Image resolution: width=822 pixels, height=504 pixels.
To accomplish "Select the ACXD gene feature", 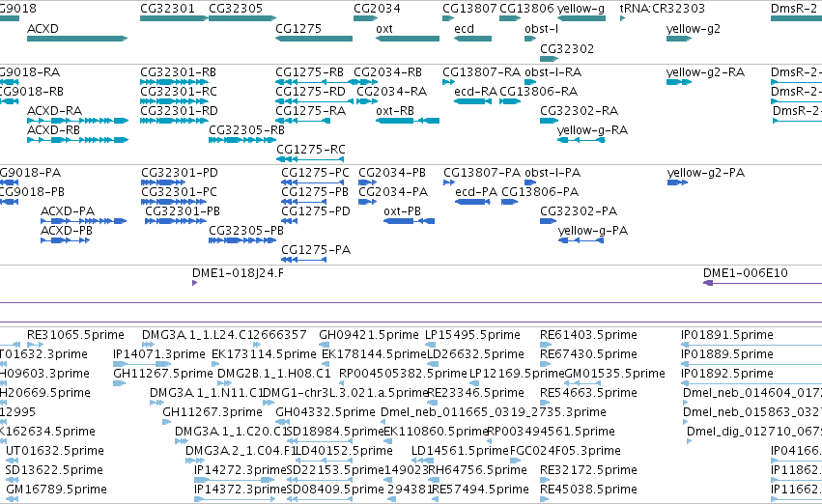I will click(77, 39).
